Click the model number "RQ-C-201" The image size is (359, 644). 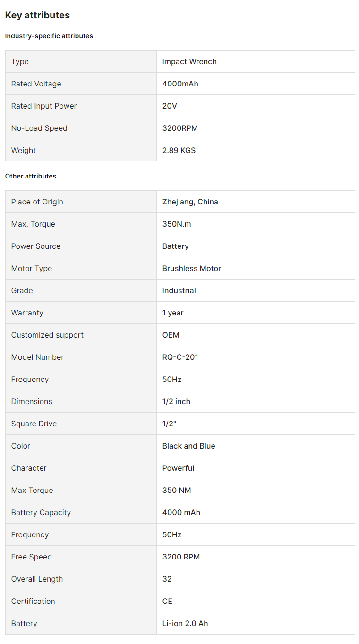(x=180, y=357)
